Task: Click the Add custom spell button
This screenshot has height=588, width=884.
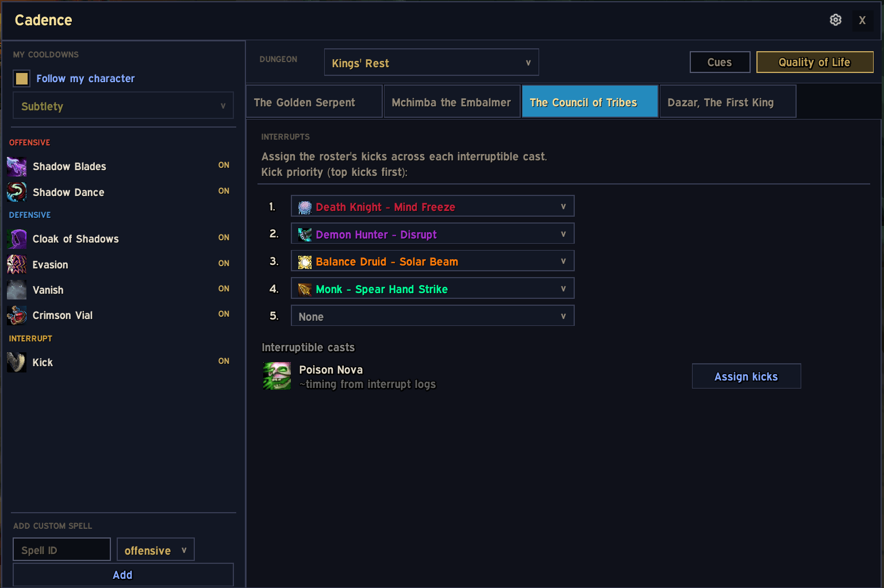Action: click(x=123, y=575)
